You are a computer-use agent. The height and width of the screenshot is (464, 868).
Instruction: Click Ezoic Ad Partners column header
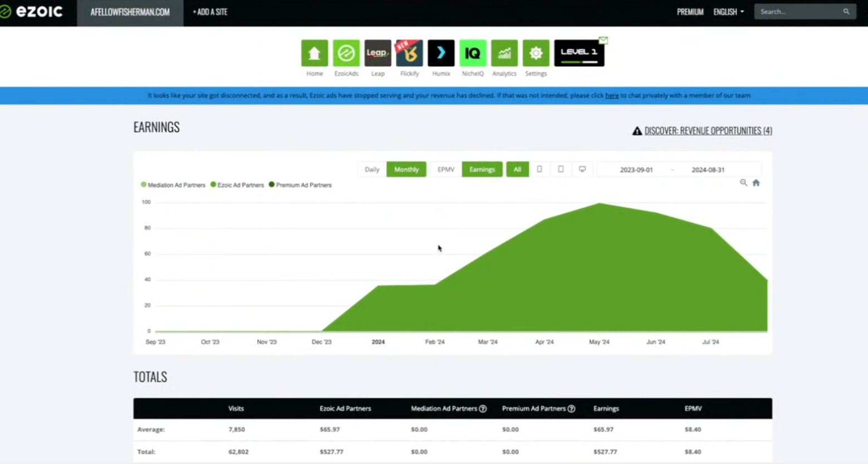coord(345,409)
